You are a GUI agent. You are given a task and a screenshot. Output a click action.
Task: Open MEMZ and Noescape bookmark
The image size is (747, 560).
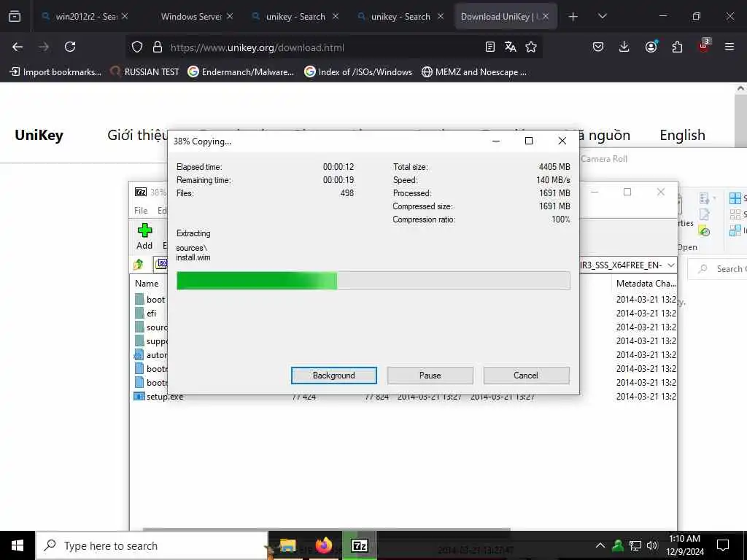[474, 72]
